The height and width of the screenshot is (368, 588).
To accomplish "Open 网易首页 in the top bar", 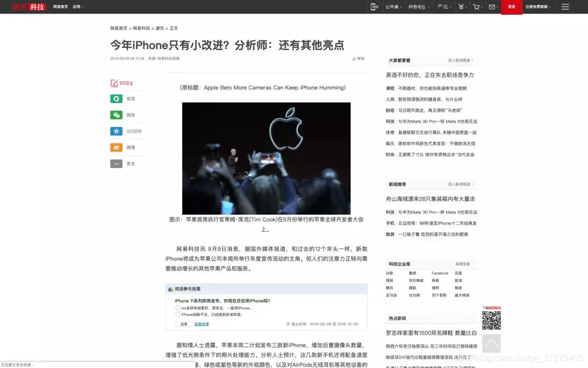I will pos(60,7).
